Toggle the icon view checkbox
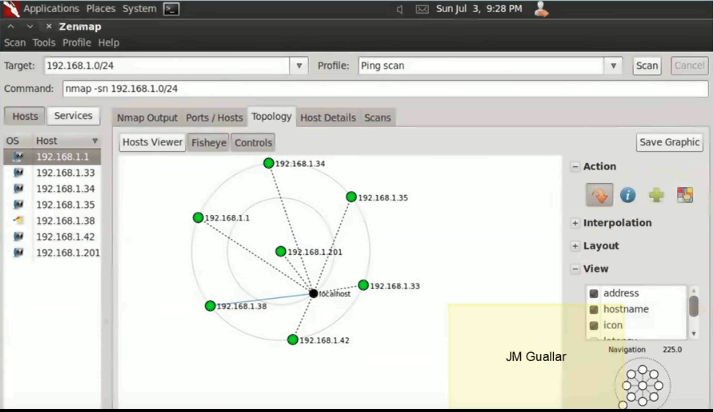Screen dimensions: 713x412 594,326
